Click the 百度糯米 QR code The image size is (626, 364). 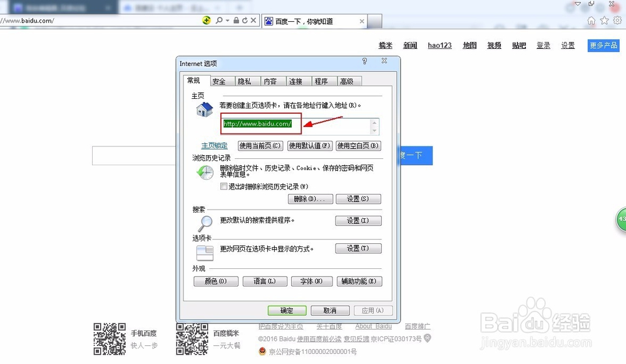click(192, 339)
